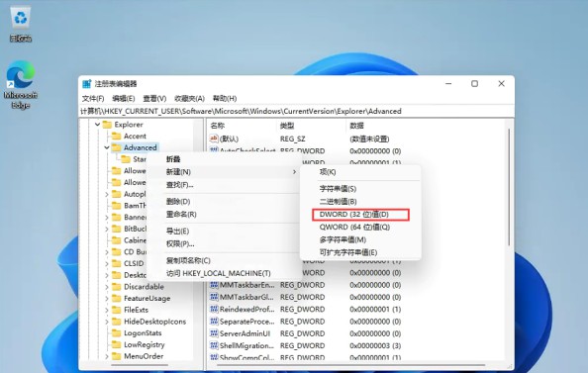The width and height of the screenshot is (588, 373).
Task: Expand the CLSID tree node
Action: [107, 263]
